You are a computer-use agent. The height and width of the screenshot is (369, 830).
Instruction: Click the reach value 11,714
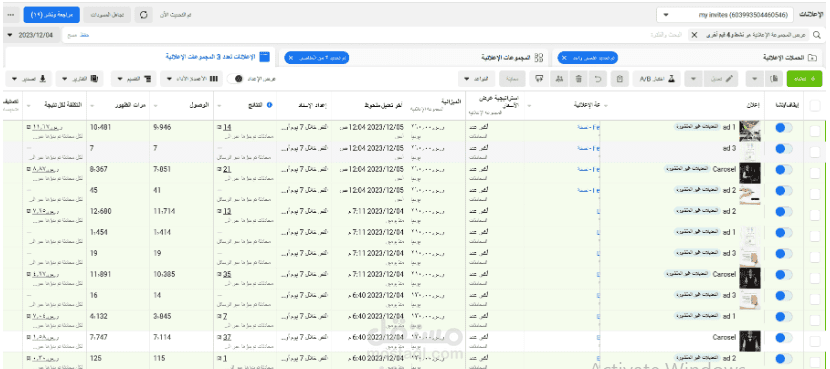(164, 211)
